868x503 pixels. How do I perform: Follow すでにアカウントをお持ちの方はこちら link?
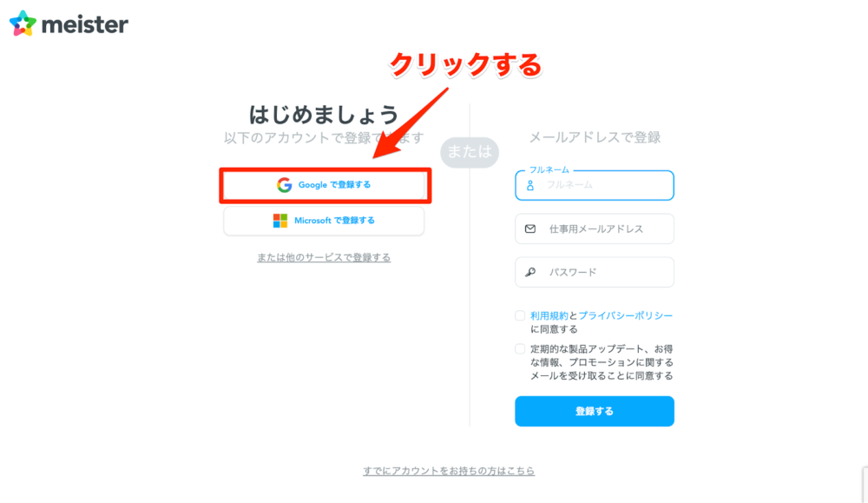point(449,471)
